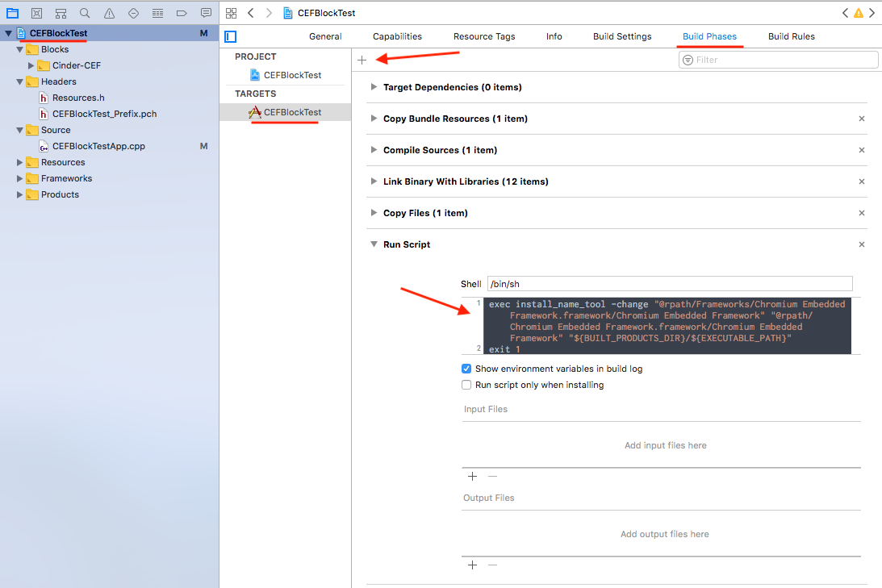
Task: Add an output file with plus
Action: click(473, 565)
